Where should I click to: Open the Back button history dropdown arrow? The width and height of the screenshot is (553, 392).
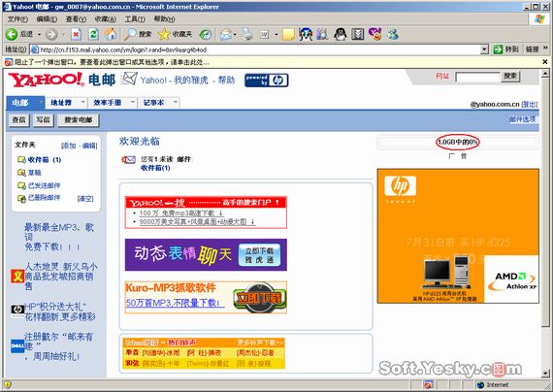coord(40,34)
